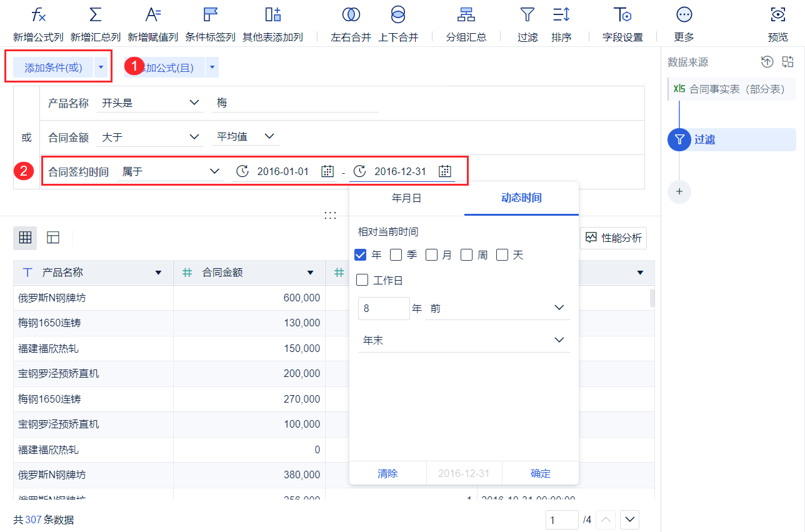
Task: Check the 天 checkbox
Action: click(x=502, y=255)
